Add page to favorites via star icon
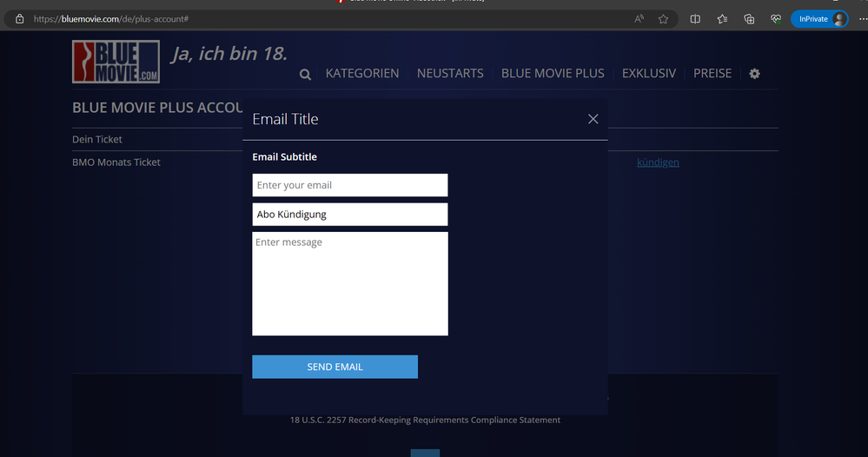 [x=663, y=19]
